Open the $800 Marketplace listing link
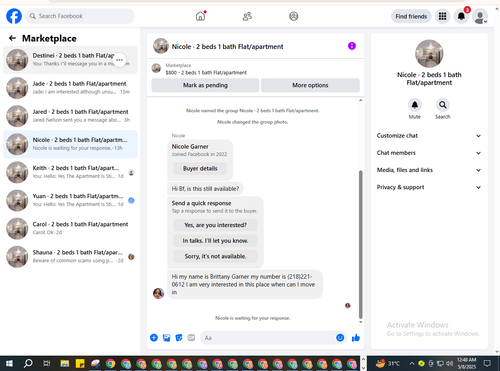Viewport: 500px width, 371px height. pyautogui.click(x=206, y=73)
